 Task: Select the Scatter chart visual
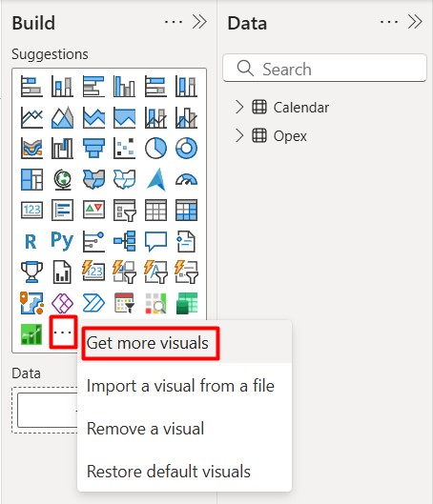(x=125, y=149)
